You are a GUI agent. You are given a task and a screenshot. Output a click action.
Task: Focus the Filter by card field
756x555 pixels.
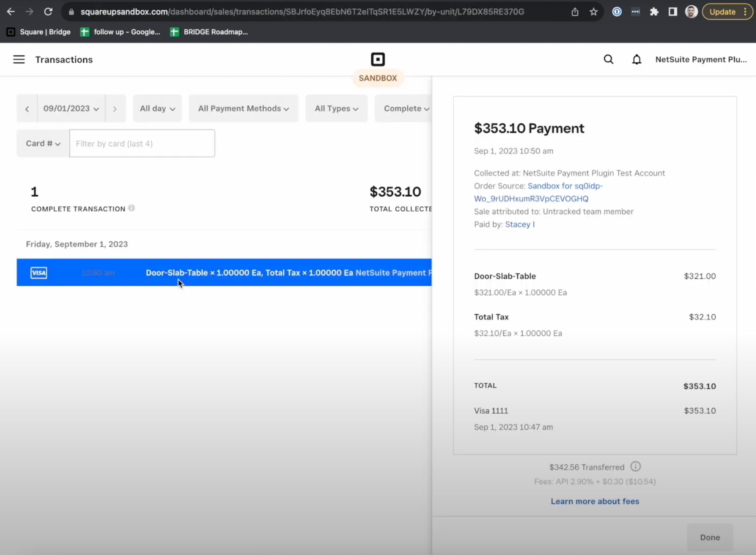(x=142, y=143)
